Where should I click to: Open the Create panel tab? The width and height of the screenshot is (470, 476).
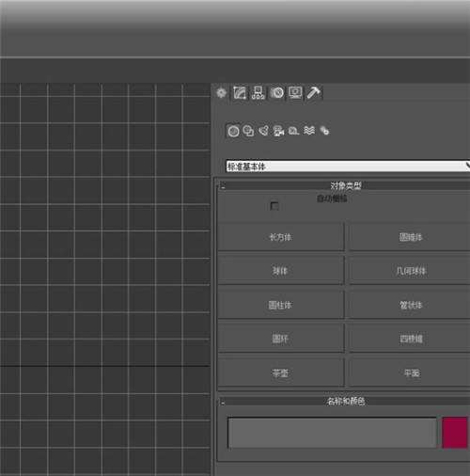(x=221, y=93)
